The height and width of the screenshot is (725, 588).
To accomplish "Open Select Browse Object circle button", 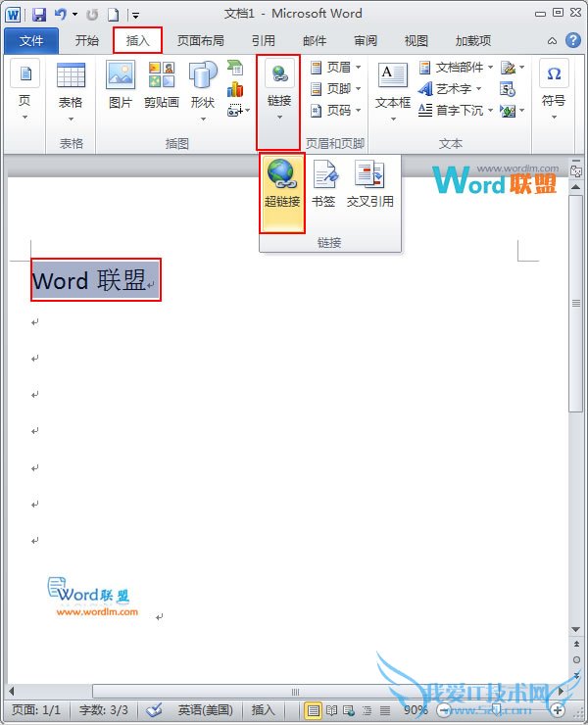I will coord(576,659).
